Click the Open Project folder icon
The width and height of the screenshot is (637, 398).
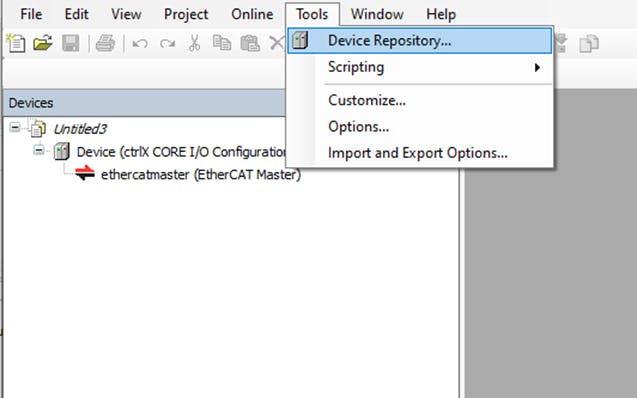pos(43,43)
